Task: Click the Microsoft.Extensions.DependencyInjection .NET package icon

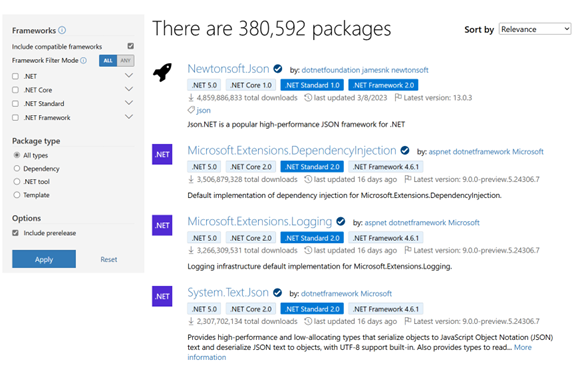Action: click(x=162, y=154)
